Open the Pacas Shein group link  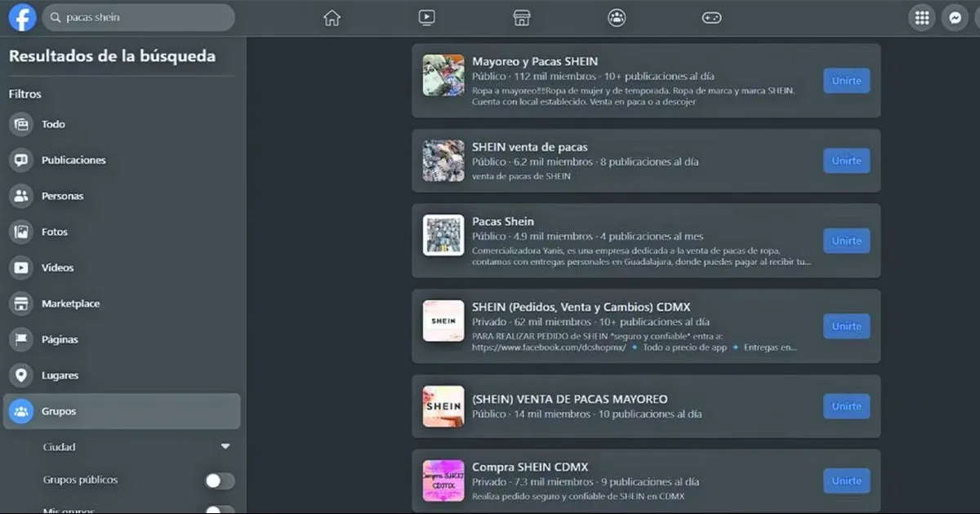[503, 221]
